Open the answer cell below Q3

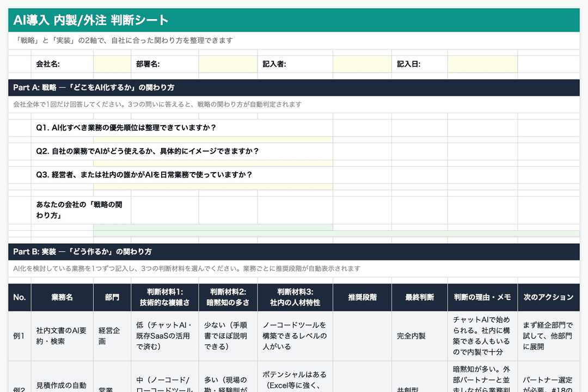212,185
